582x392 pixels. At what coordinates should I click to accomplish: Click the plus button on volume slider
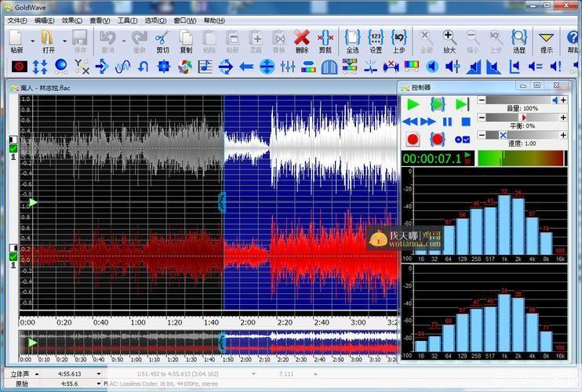point(563,100)
